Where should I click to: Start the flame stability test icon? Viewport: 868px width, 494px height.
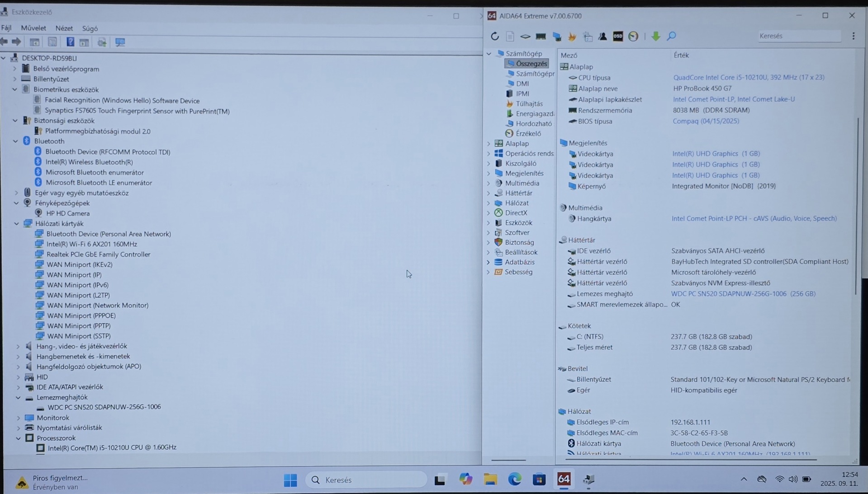pyautogui.click(x=572, y=36)
